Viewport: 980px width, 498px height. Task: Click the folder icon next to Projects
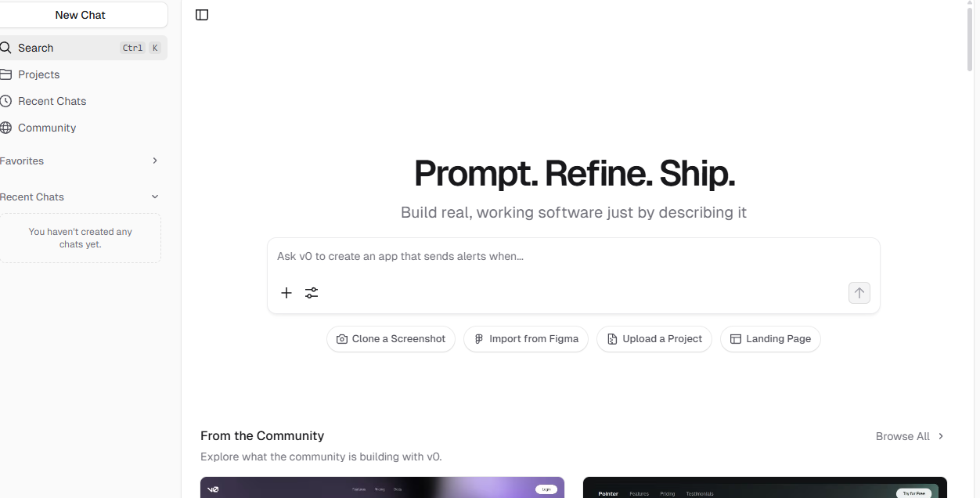tap(5, 74)
